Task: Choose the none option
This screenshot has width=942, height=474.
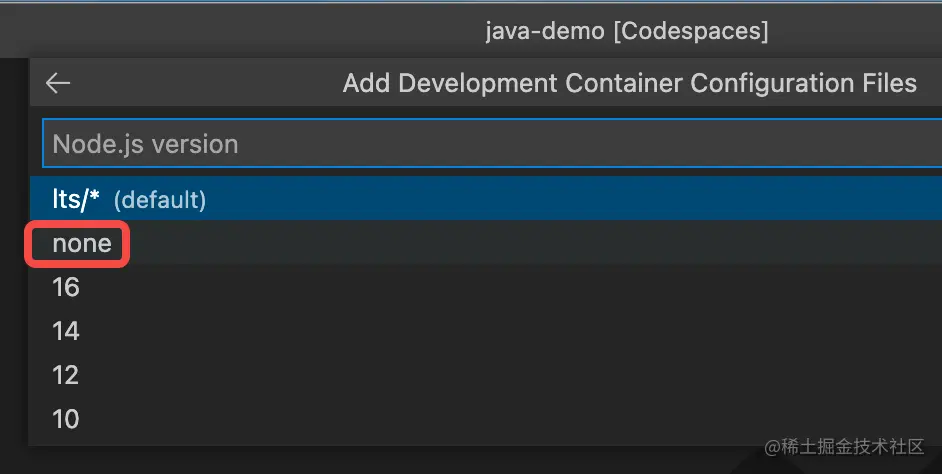Action: coord(486,243)
